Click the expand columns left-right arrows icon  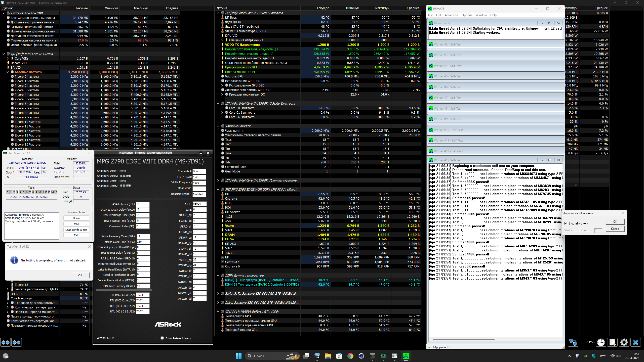(6, 342)
